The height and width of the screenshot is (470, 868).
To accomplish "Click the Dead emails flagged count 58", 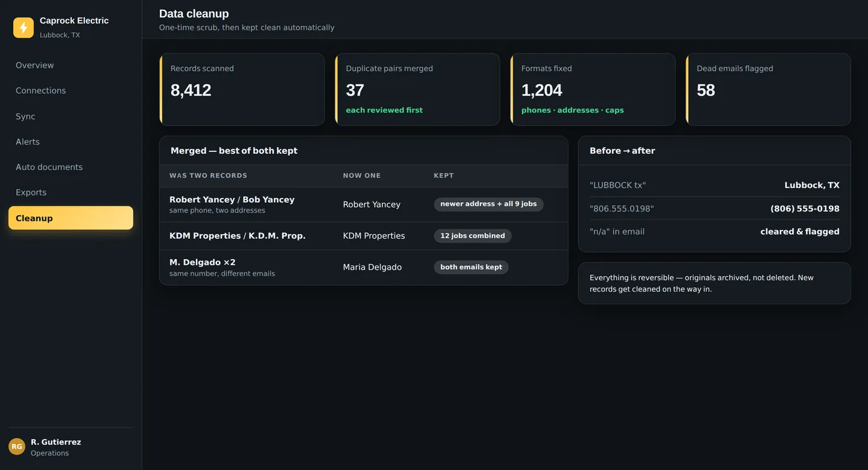I will point(706,91).
